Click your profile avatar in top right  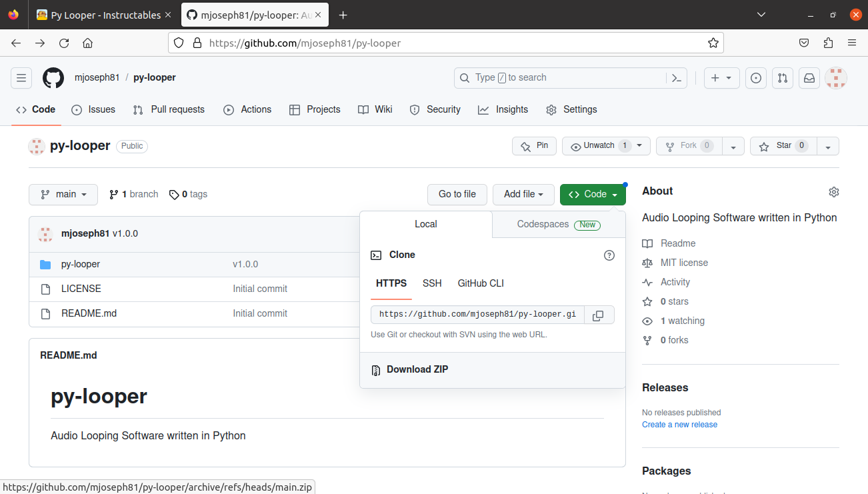[x=835, y=78]
